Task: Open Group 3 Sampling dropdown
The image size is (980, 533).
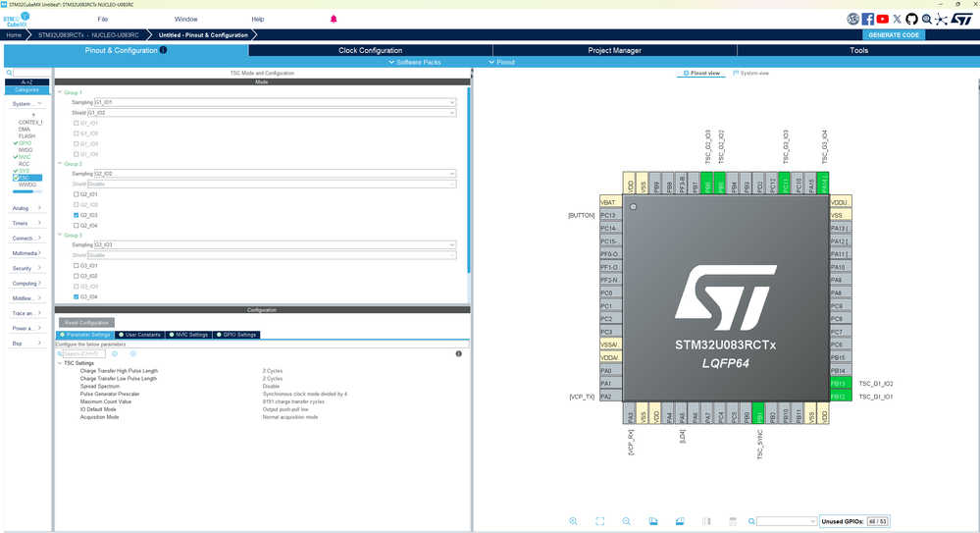Action: click(x=275, y=245)
